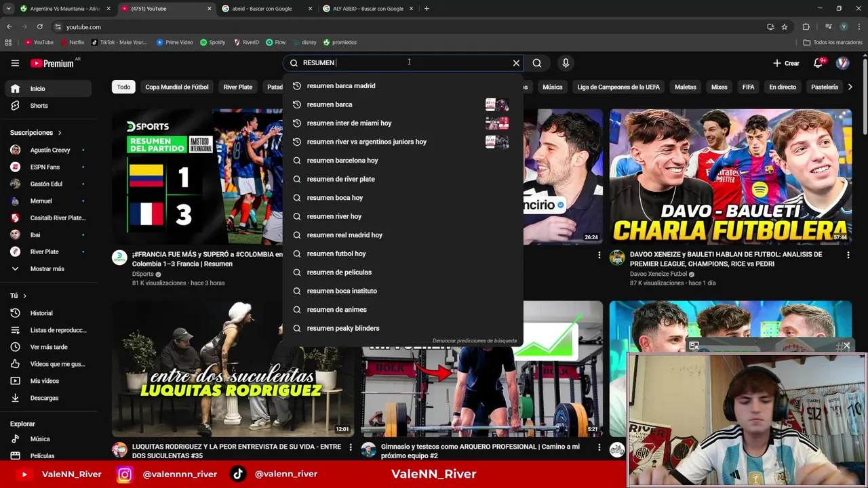
Task: Open Historial in the sidebar
Action: (x=47, y=313)
